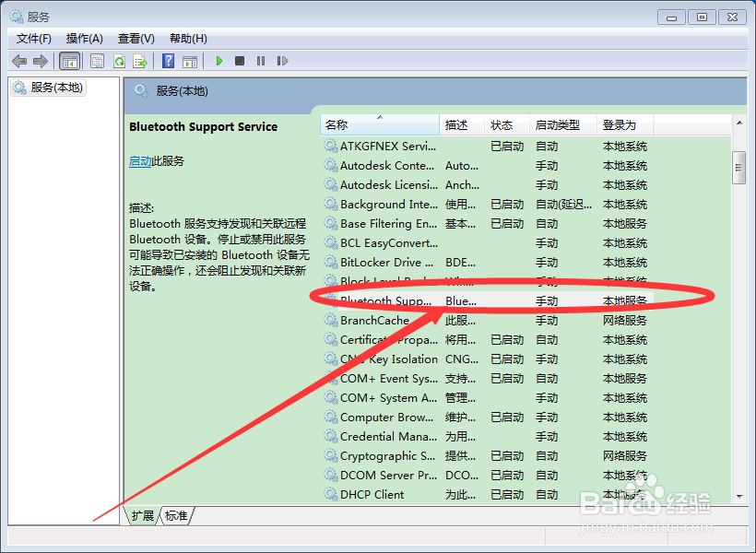Screen dimensions: 756x553
Task: Go forward with the toolbar forward arrow
Action: tap(40, 61)
